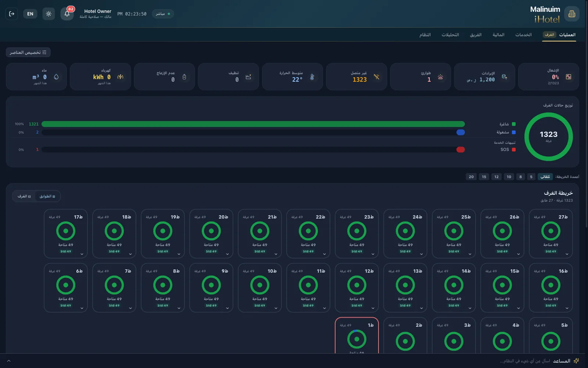This screenshot has height=368, width=588.
Task: Expand floor 27ط card chevron
Action: click(567, 254)
